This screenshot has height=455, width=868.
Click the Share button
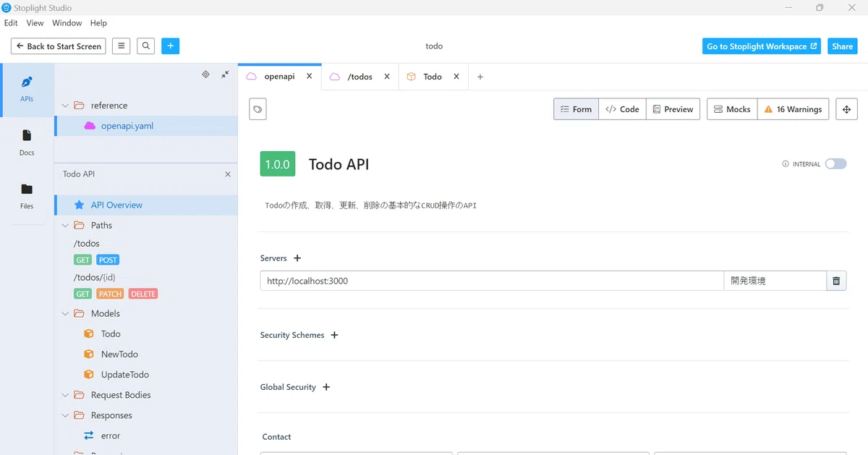842,46
